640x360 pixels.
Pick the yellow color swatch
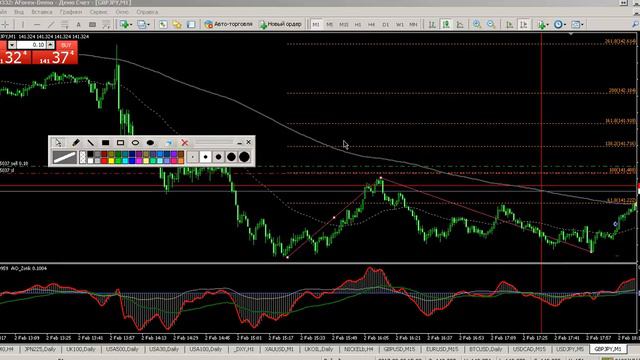coord(111,160)
